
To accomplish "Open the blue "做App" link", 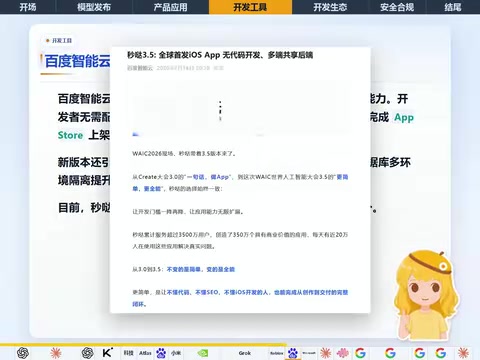I will 220,177.
